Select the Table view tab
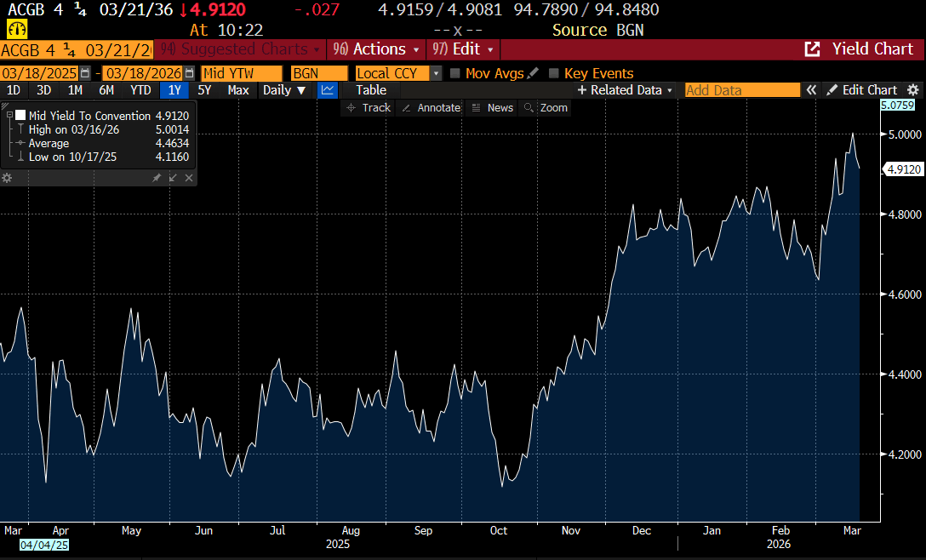926x560 pixels. [x=370, y=90]
